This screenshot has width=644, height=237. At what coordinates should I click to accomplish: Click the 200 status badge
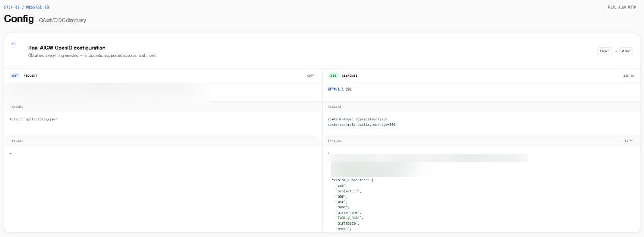(333, 76)
